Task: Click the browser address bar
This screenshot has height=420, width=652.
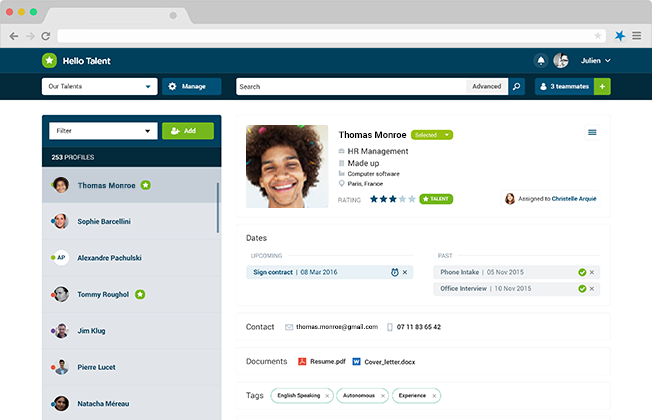Action: pyautogui.click(x=331, y=36)
